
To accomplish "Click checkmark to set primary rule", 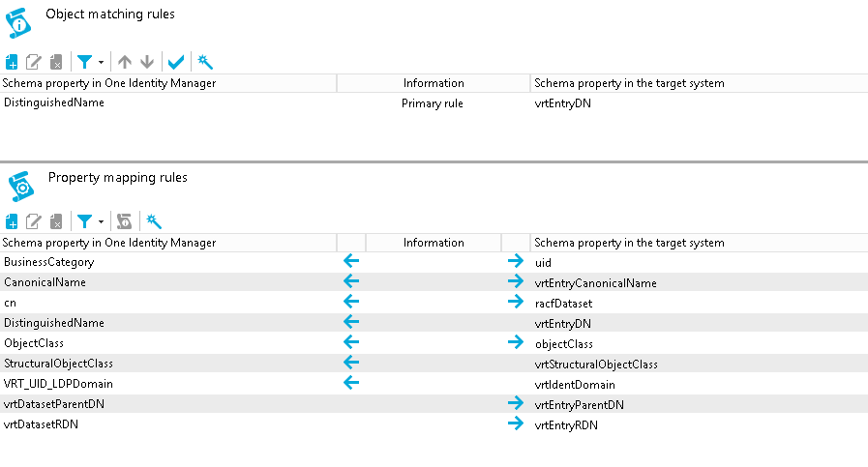I will click(x=176, y=62).
